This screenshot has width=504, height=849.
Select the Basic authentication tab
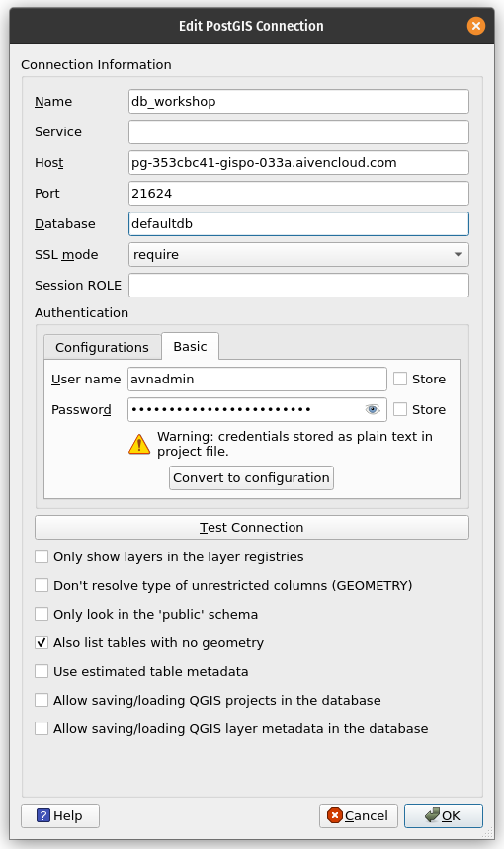tap(190, 346)
